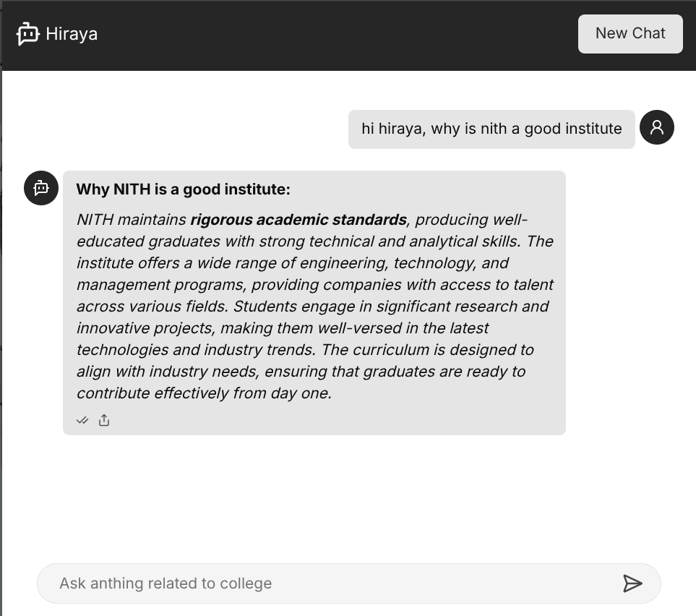
Task: Click the 'Ask anything related to college' input field
Action: 289,583
